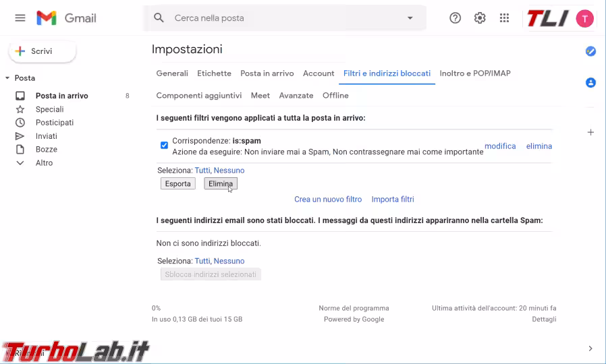Viewport: 606px width, 364px height.
Task: Open the Settings gear icon
Action: point(480,18)
